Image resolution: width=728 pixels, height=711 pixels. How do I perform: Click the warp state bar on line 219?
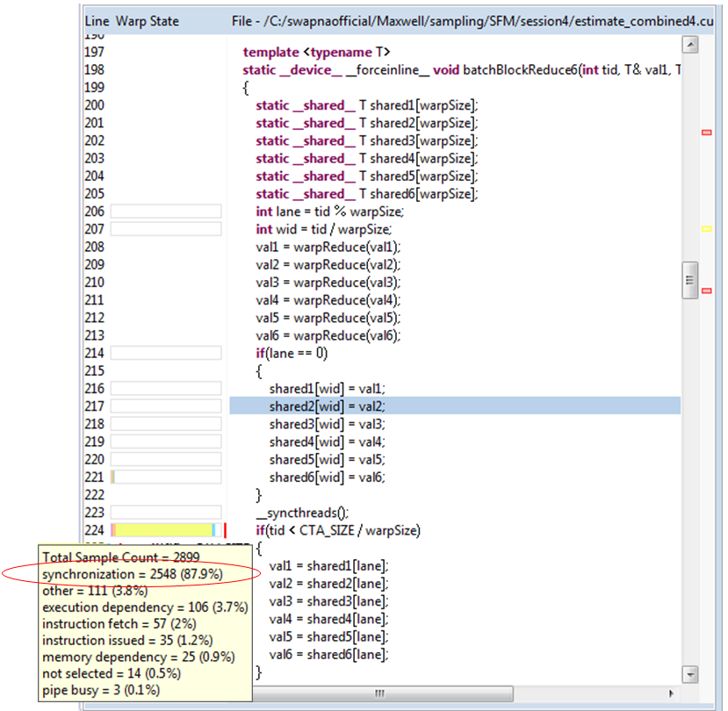tap(166, 442)
